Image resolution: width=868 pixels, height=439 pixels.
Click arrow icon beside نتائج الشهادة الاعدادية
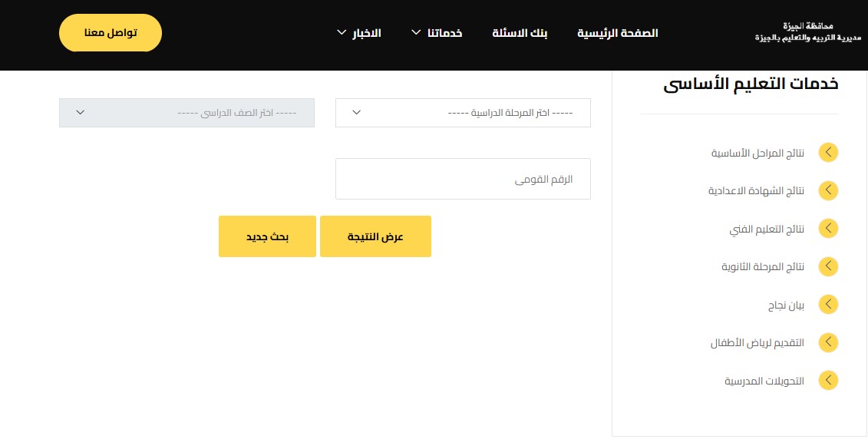[x=828, y=190]
